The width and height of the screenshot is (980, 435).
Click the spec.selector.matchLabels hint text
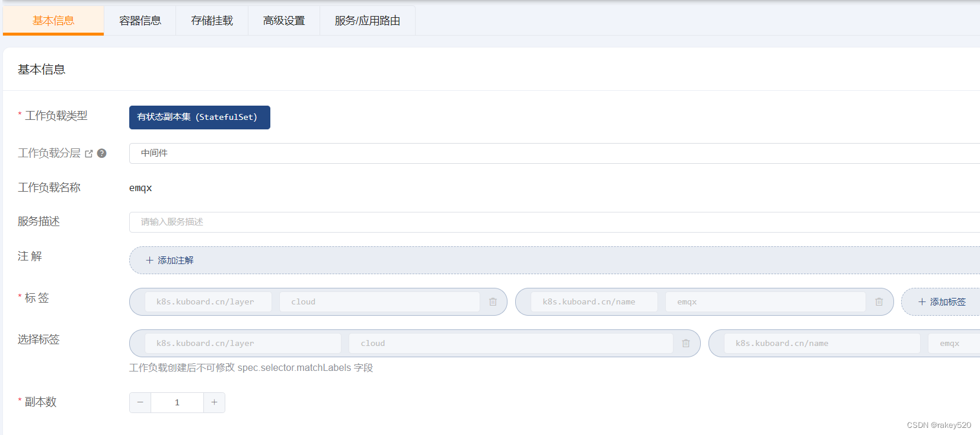[251, 368]
